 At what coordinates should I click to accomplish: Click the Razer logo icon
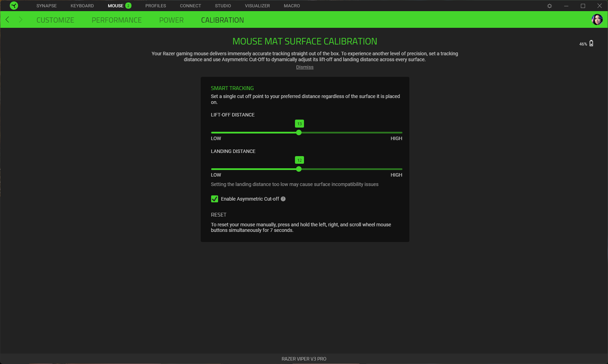click(x=14, y=6)
